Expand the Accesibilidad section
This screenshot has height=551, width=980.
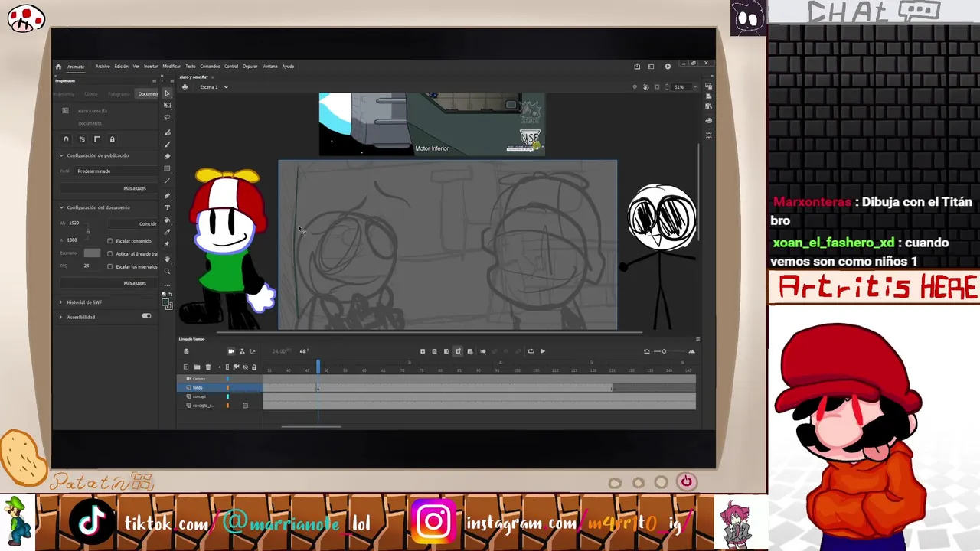coord(61,317)
